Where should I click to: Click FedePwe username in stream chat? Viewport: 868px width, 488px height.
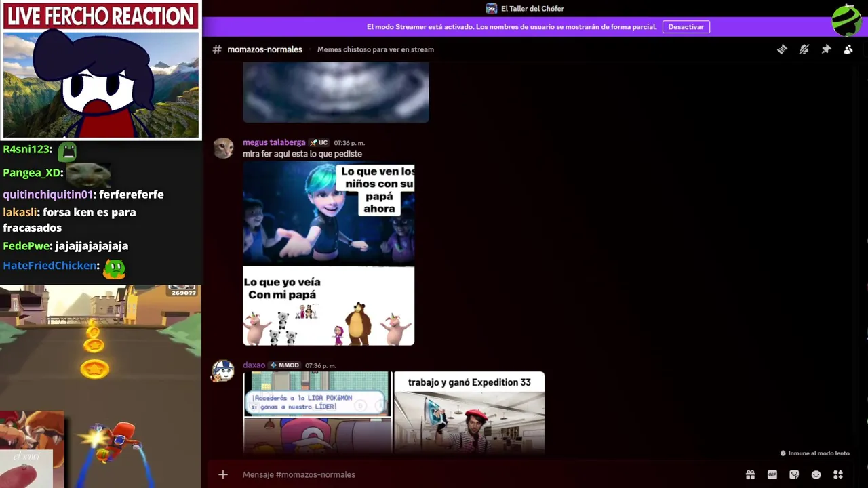(x=26, y=246)
